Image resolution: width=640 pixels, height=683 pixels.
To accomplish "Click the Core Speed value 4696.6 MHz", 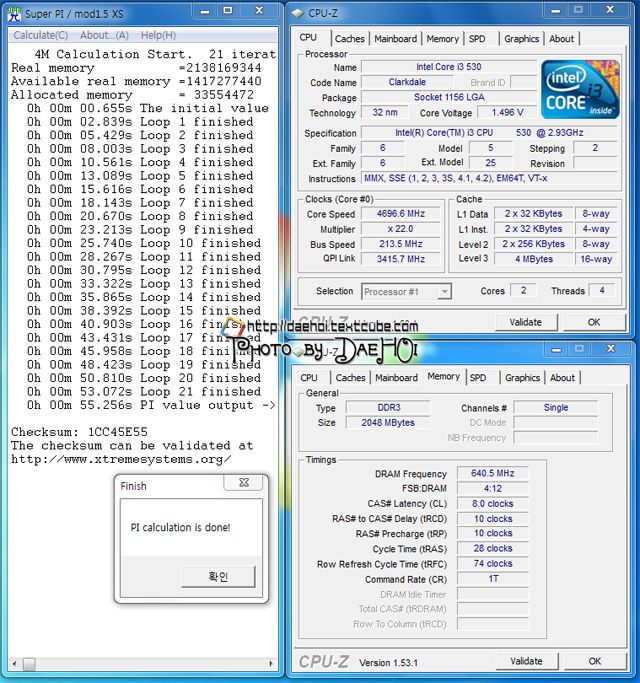I will click(x=401, y=214).
